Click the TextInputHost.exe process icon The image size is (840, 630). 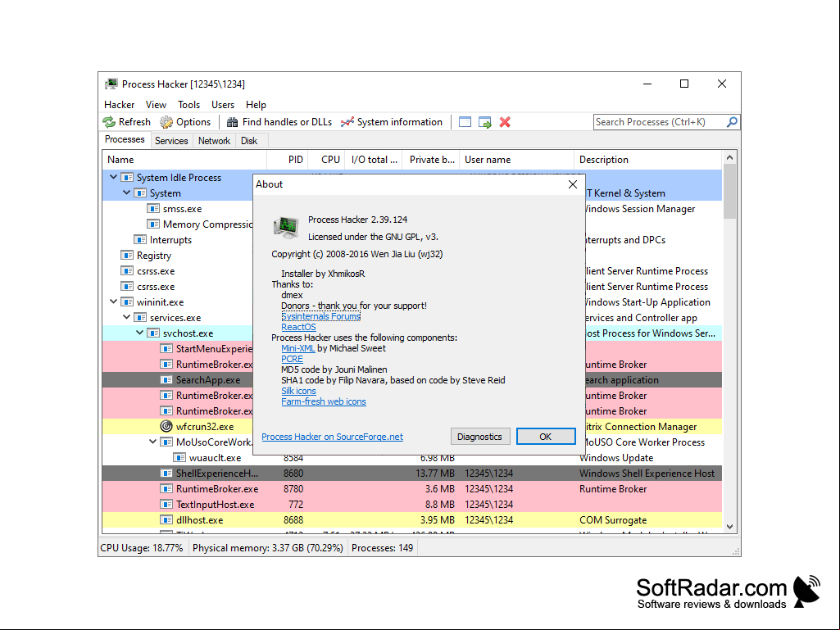[x=166, y=504]
